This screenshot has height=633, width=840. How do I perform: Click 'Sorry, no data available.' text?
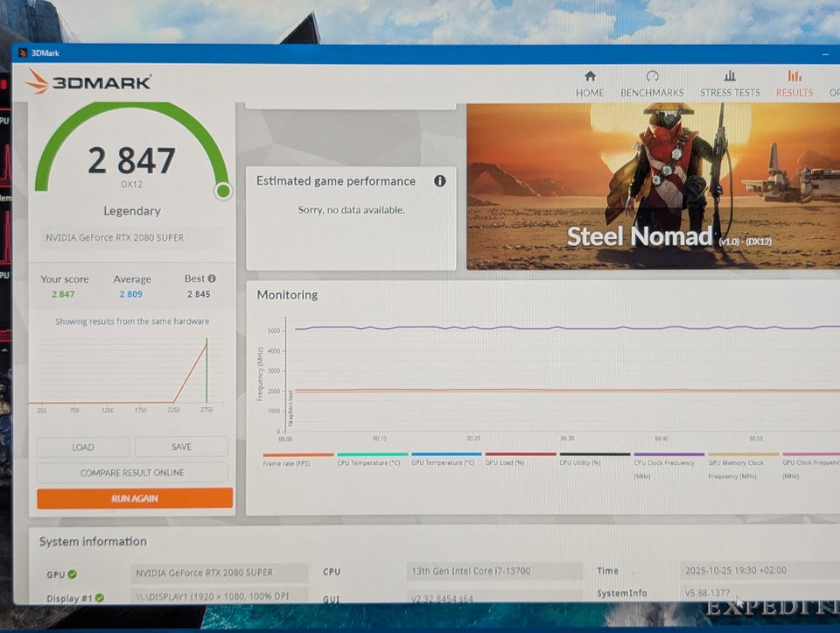coord(352,210)
